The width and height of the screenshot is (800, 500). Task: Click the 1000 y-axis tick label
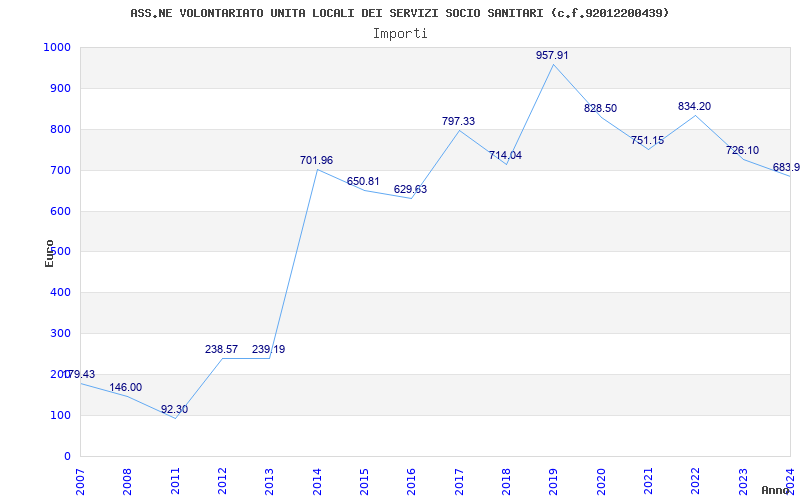[x=57, y=47]
